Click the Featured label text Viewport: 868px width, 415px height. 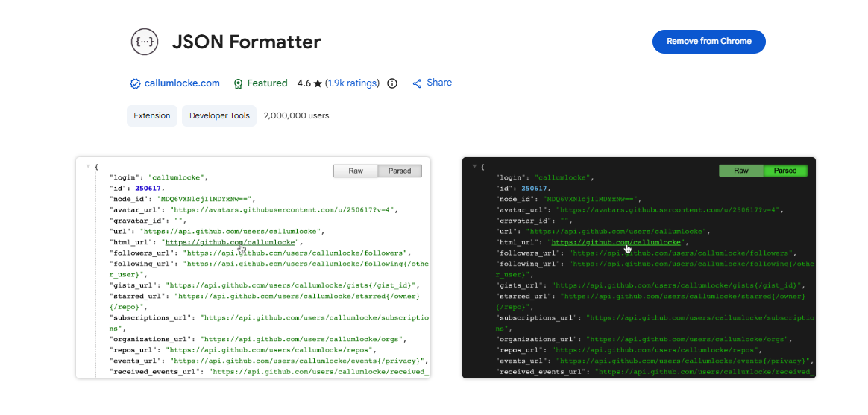point(267,83)
